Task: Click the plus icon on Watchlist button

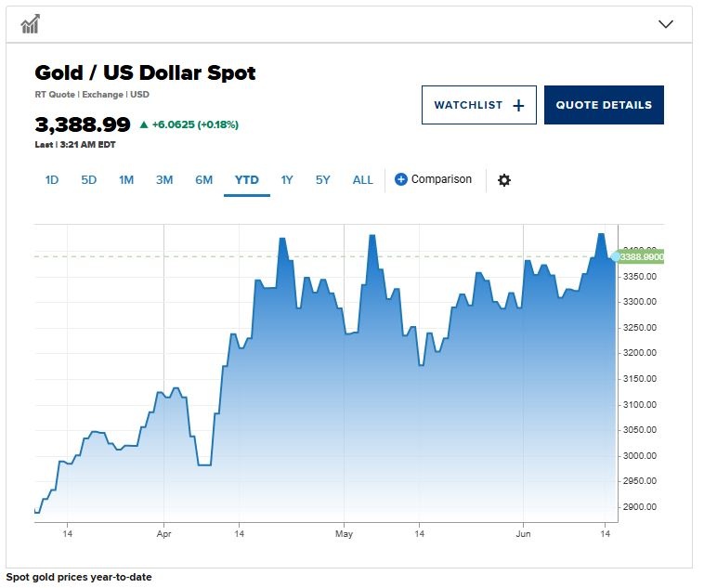Action: pyautogui.click(x=518, y=106)
